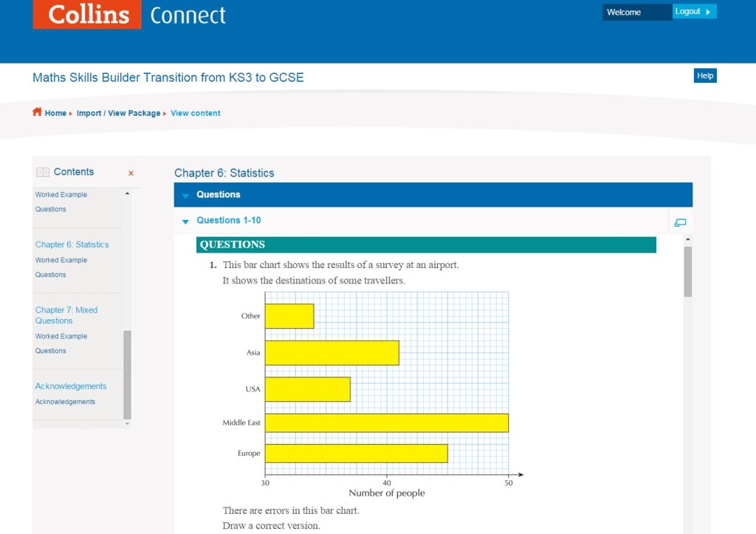Select Worked Example under Chapter 6

point(61,260)
